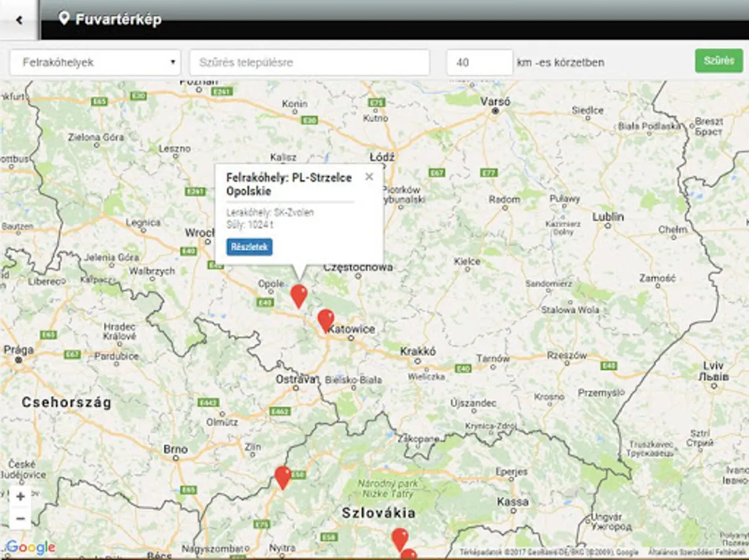This screenshot has width=749, height=560.
Task: Click the Ostrava city label
Action: [297, 379]
